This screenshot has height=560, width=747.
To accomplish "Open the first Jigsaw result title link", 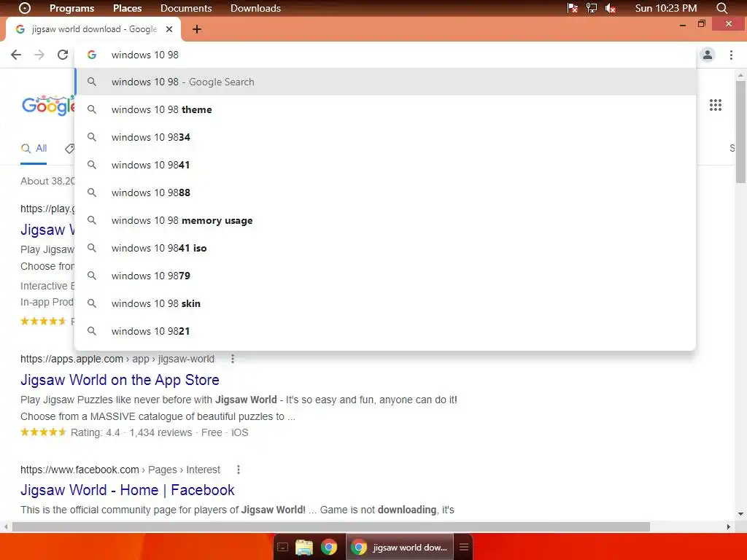I will (47, 230).
